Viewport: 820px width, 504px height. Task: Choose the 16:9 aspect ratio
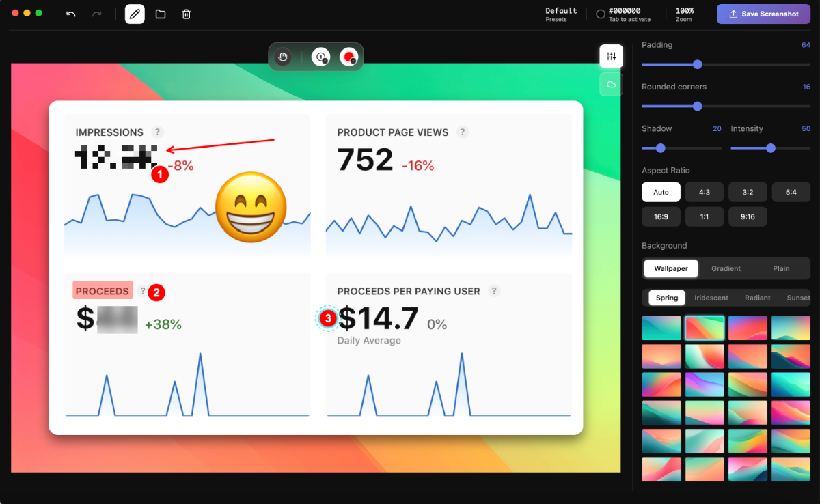point(661,216)
